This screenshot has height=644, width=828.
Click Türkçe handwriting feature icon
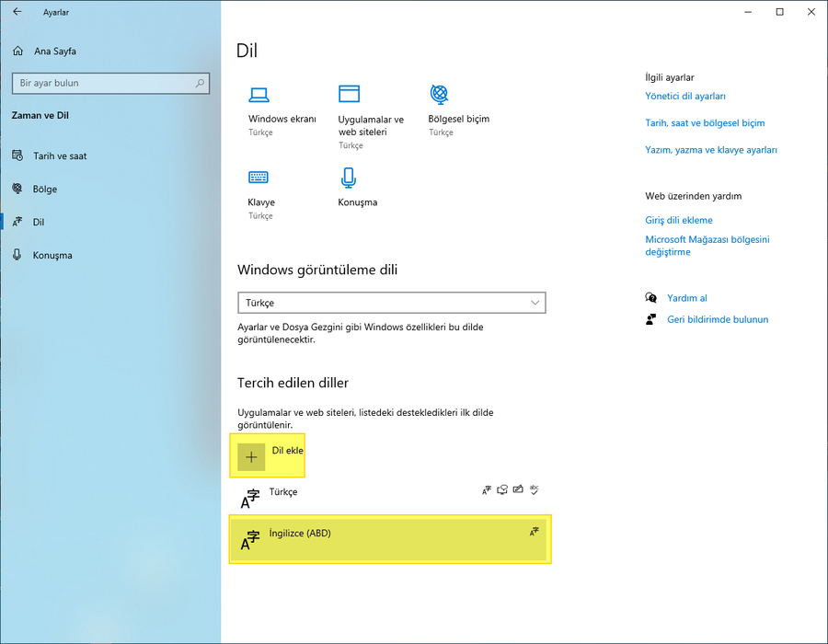coord(518,489)
